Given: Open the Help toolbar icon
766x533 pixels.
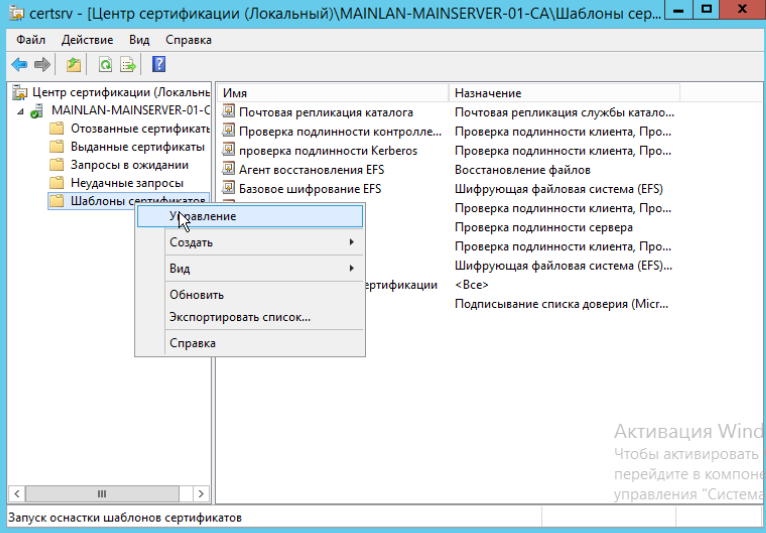Looking at the screenshot, I should [x=159, y=65].
